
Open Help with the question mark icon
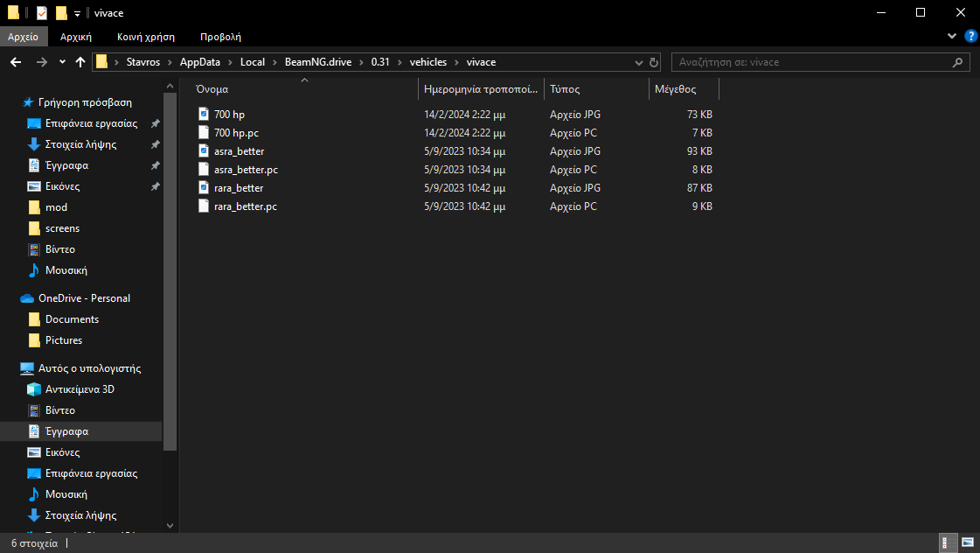970,36
